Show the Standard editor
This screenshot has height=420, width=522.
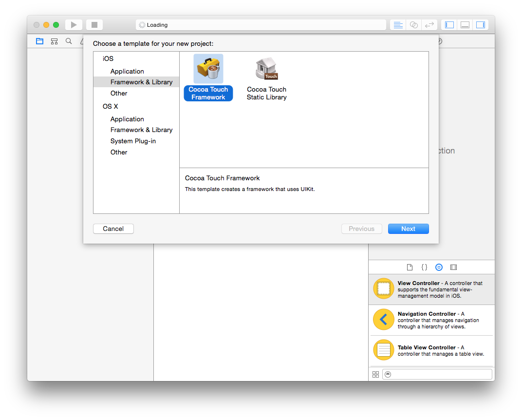(x=398, y=25)
